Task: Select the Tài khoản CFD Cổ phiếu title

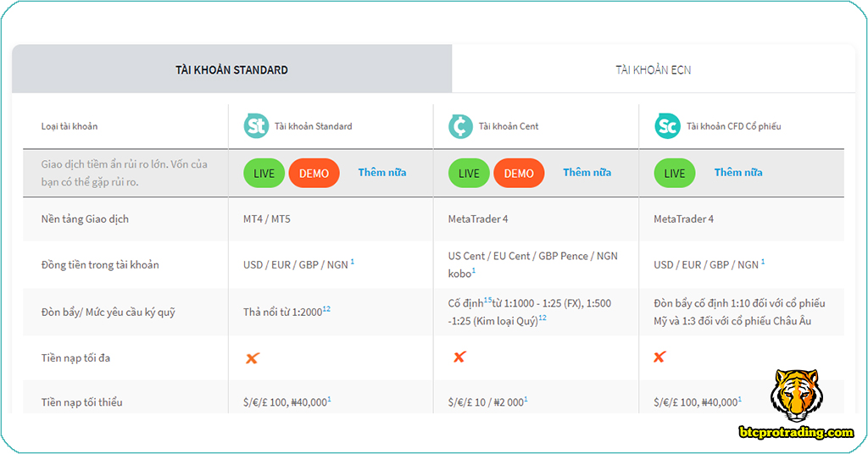Action: [x=734, y=126]
